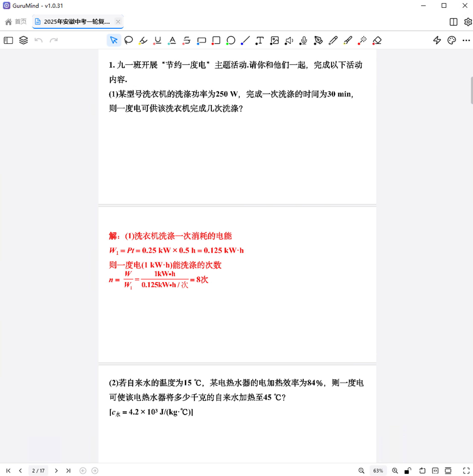Go to the previous page
Image resolution: width=473 pixels, height=476 pixels.
click(20, 471)
